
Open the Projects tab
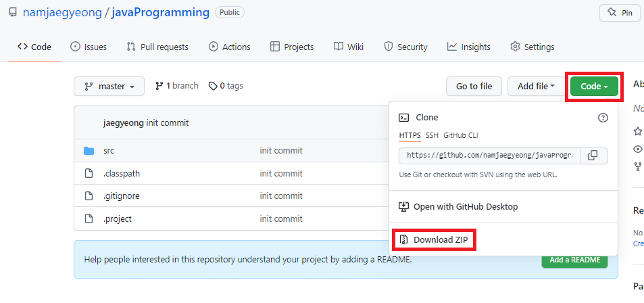[292, 47]
